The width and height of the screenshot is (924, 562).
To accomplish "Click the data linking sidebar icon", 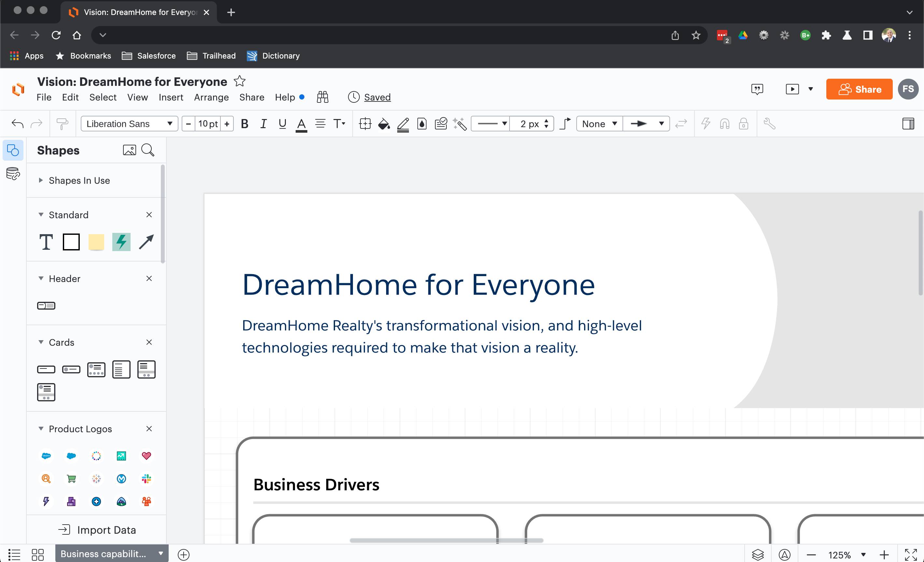I will point(13,174).
